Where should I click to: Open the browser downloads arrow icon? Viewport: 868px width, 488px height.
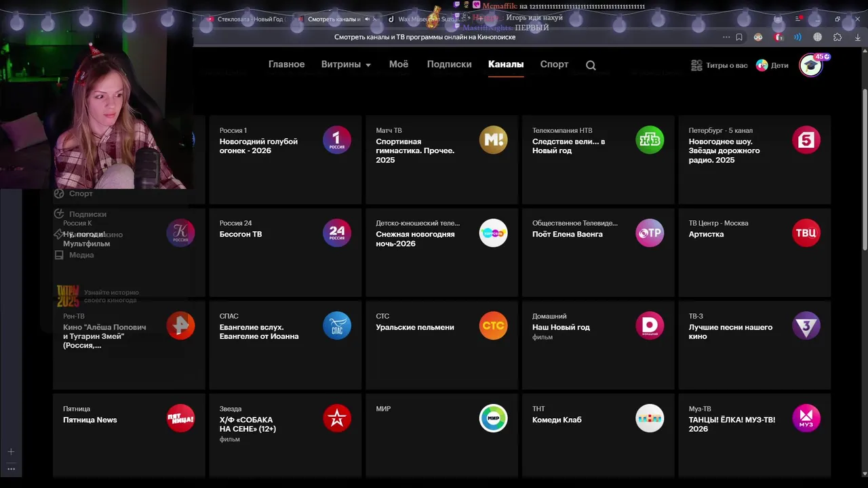pyautogui.click(x=858, y=37)
